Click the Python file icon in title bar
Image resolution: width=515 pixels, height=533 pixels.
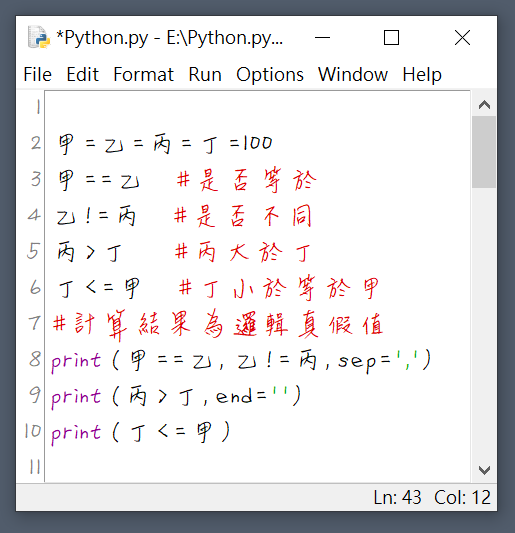click(39, 37)
